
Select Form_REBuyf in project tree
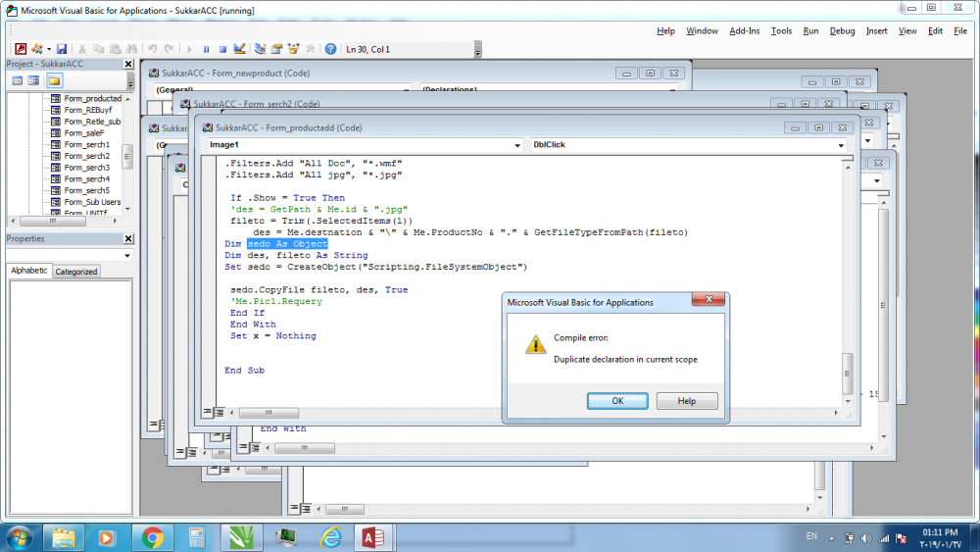click(x=87, y=110)
